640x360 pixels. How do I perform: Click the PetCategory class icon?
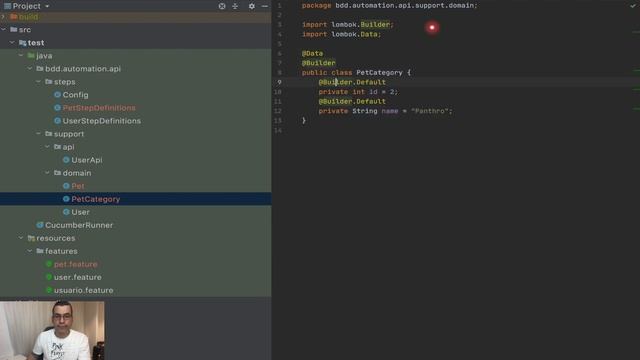point(66,199)
